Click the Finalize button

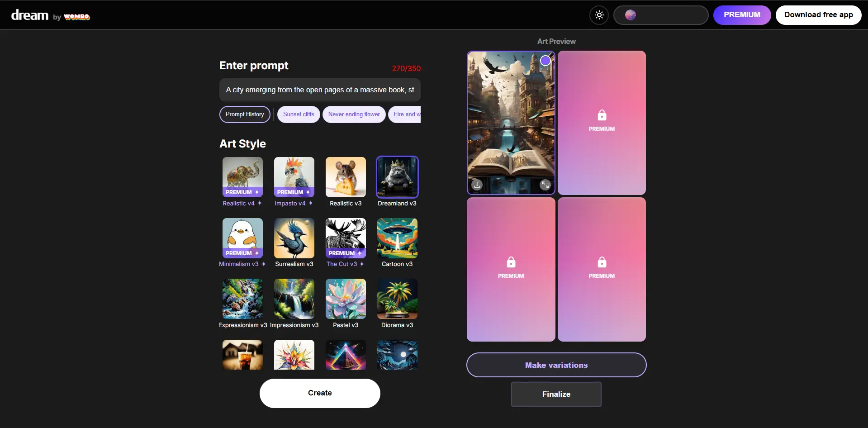(556, 394)
